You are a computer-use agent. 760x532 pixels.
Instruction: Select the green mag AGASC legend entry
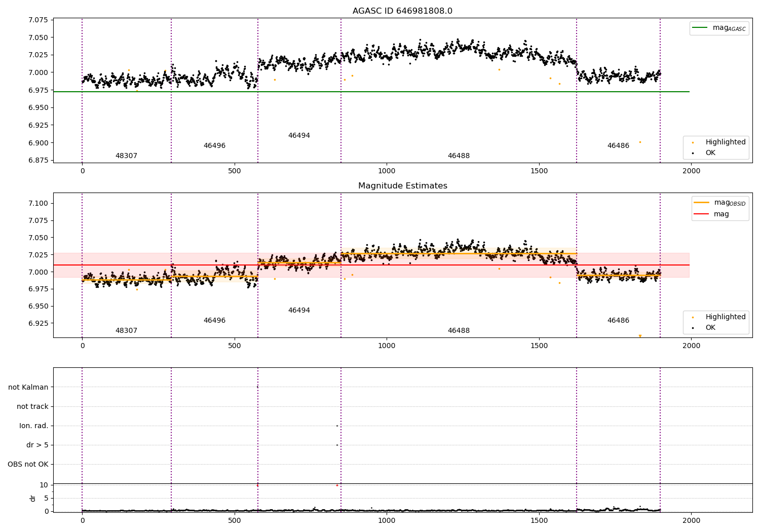(x=719, y=28)
